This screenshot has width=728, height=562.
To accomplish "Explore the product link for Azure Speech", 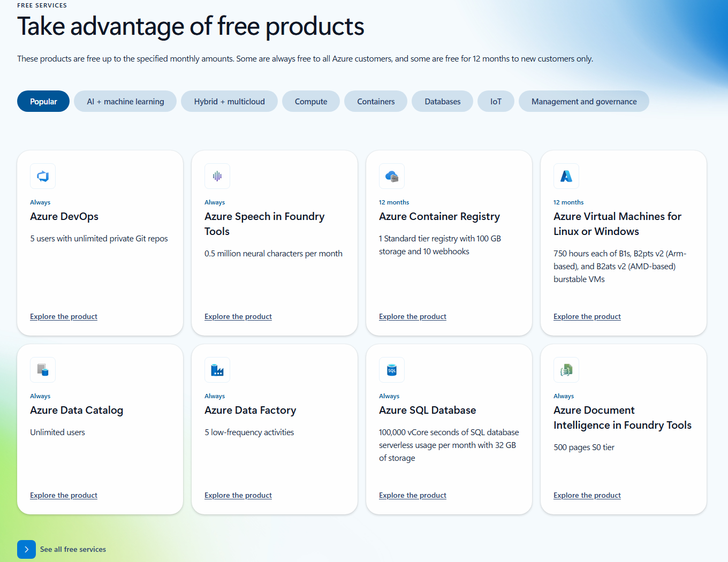I will 238,316.
